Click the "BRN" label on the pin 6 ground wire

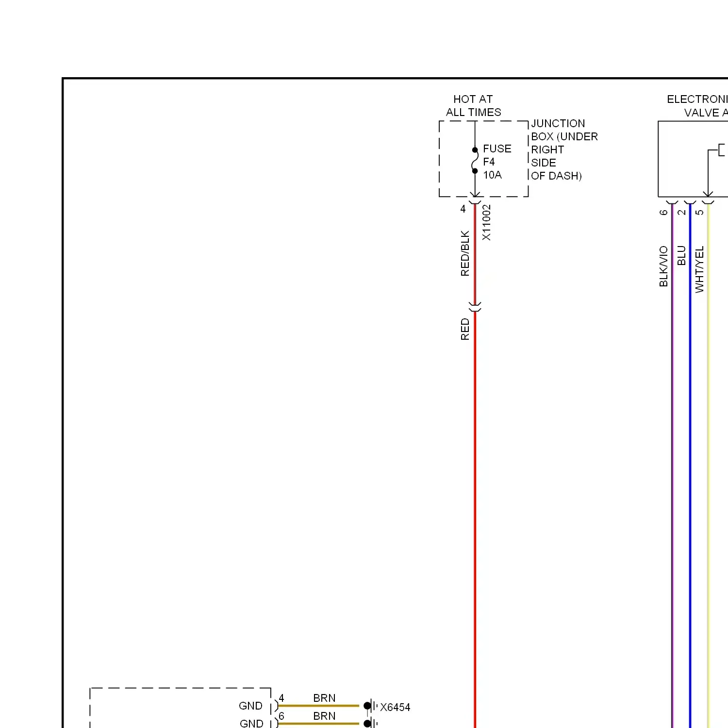coord(324,716)
